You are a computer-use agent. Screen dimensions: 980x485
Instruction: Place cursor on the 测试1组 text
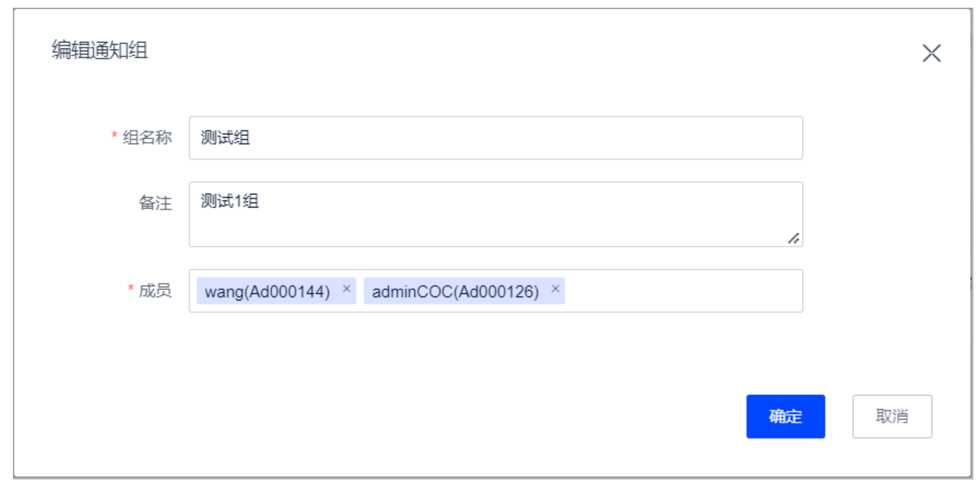pyautogui.click(x=230, y=201)
